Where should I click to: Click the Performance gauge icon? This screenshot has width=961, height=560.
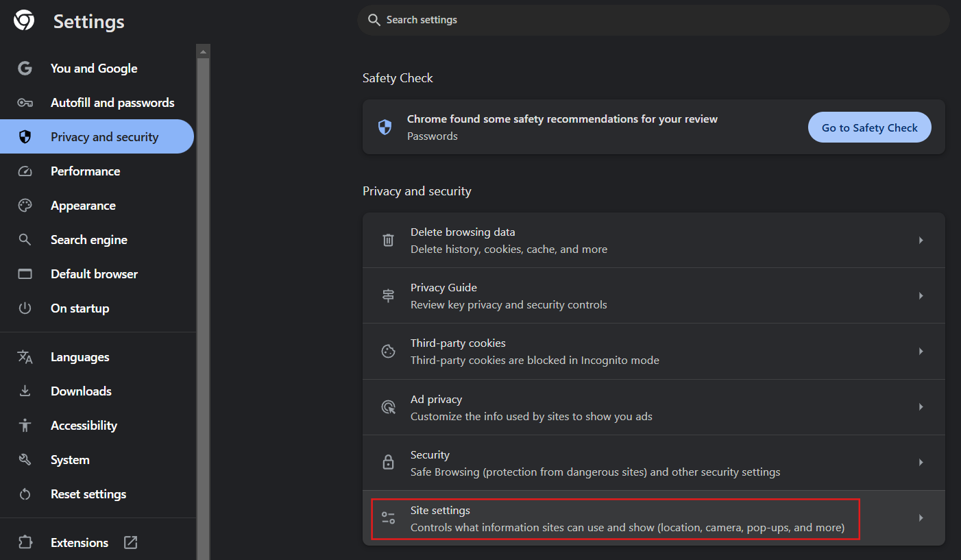point(25,171)
